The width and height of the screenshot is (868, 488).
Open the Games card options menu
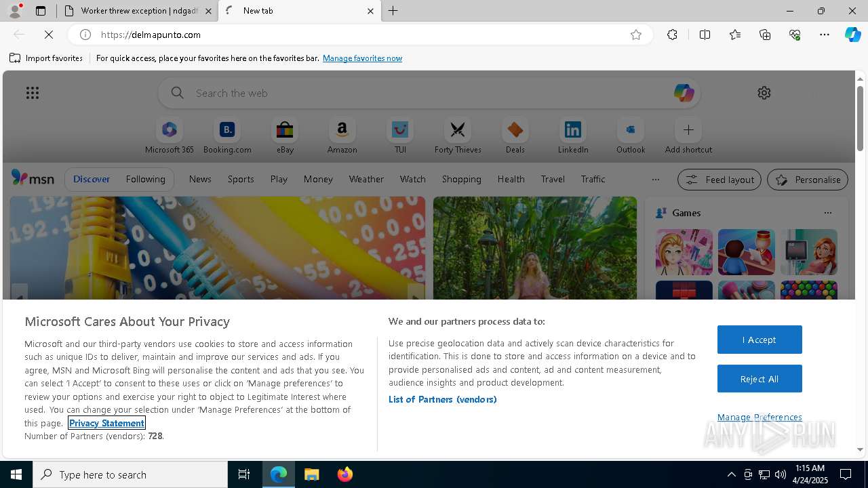pyautogui.click(x=827, y=213)
